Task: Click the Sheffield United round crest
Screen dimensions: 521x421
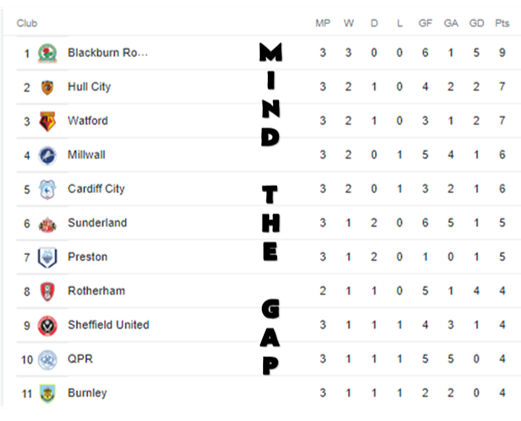Action: click(47, 326)
